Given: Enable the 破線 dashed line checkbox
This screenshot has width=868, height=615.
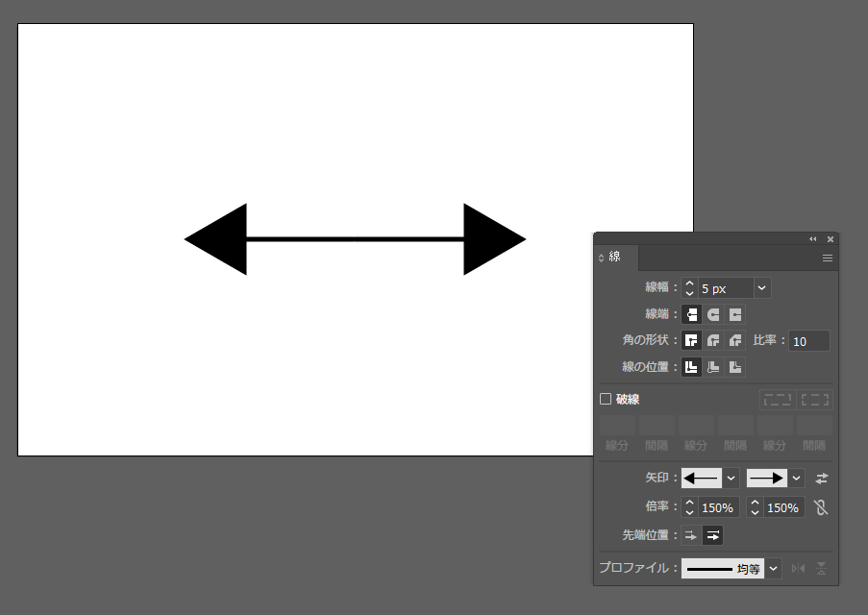Looking at the screenshot, I should pyautogui.click(x=606, y=399).
